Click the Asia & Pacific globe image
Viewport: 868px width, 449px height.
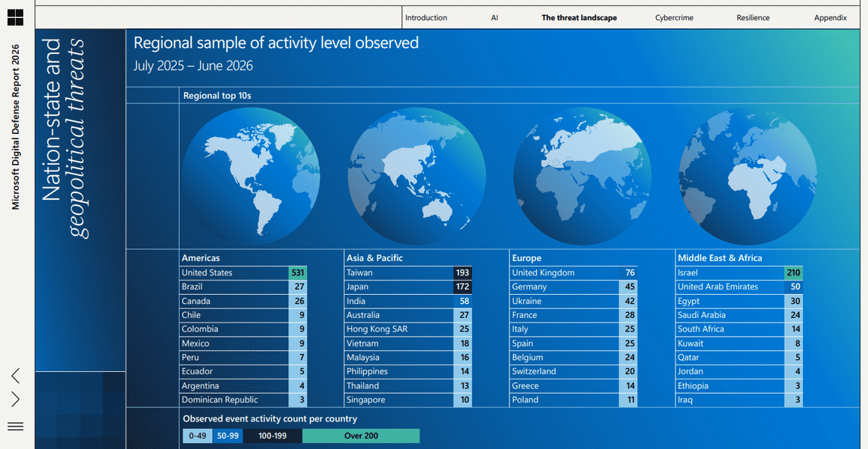point(417,177)
